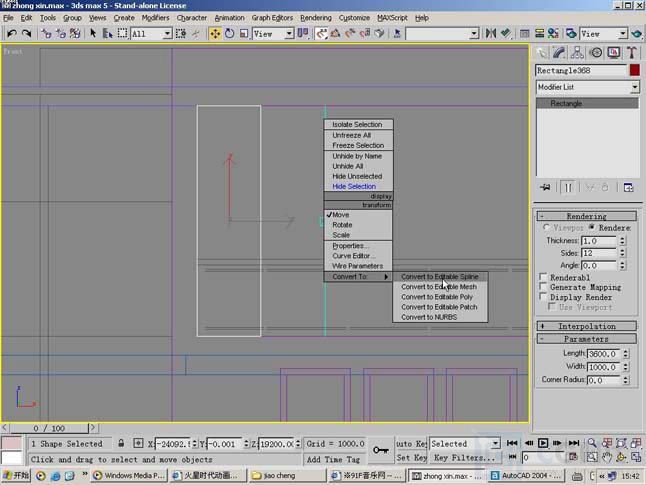Open the Select by Name tool

(108, 33)
